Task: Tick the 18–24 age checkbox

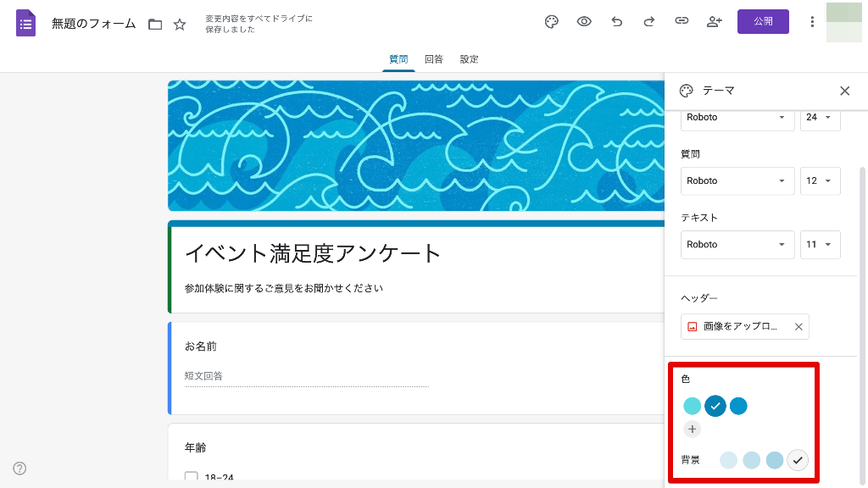Action: click(x=192, y=478)
